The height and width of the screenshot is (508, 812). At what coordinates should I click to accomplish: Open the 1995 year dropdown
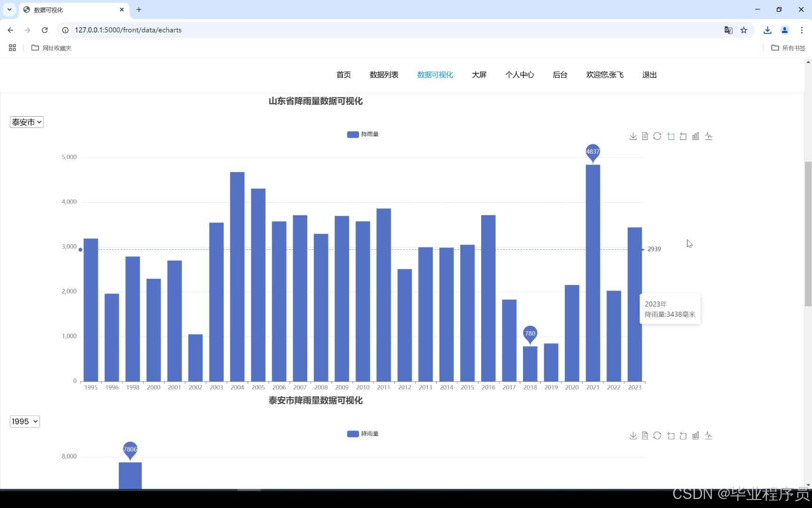[25, 421]
